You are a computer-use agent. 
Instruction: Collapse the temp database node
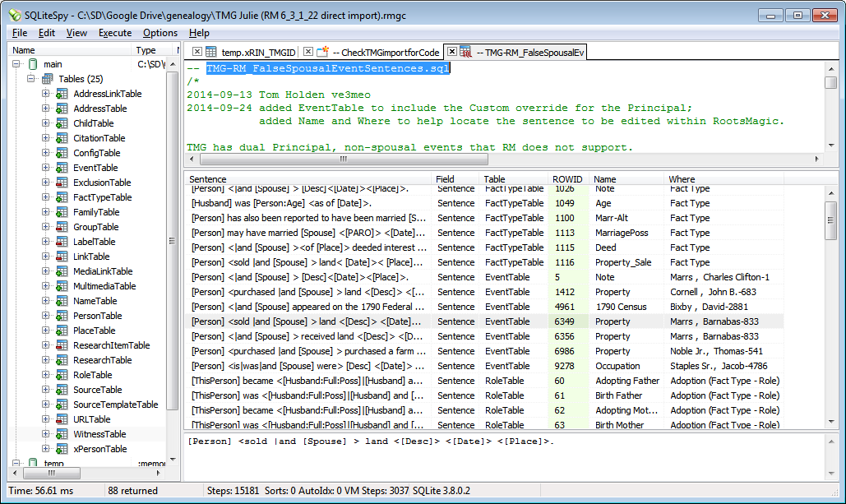tap(16, 463)
